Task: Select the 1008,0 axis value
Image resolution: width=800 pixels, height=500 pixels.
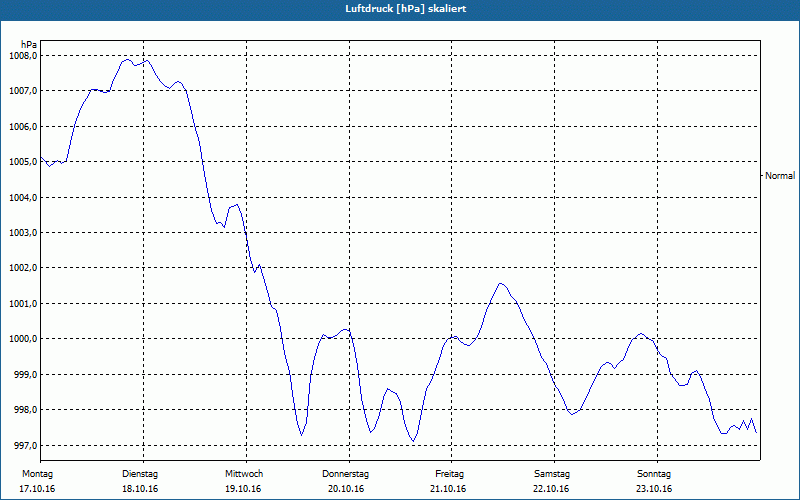Action: click(x=23, y=56)
